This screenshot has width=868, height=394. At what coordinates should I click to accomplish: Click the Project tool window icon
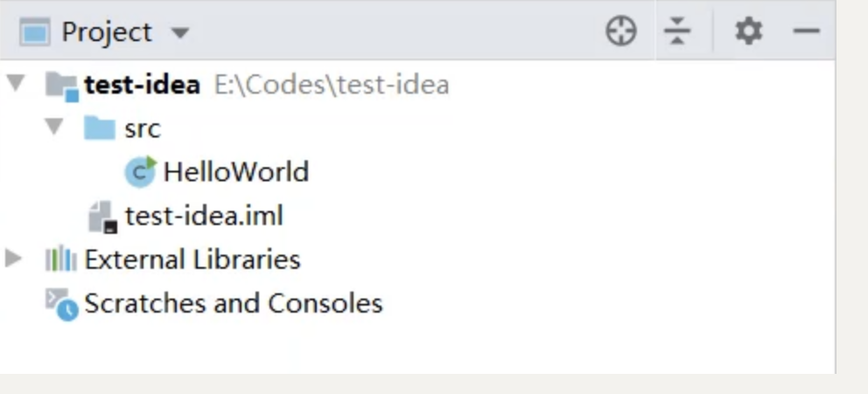35,32
